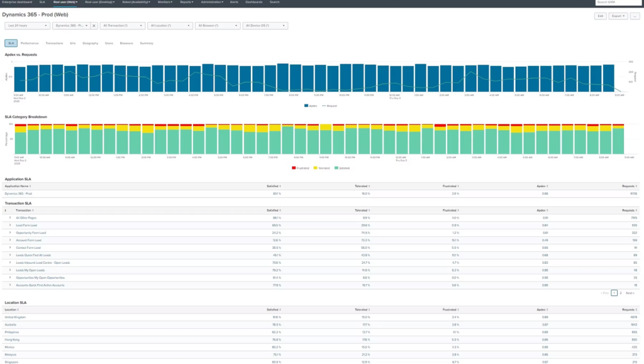This screenshot has height=364, width=644.
Task: Open the Export dropdown button
Action: click(618, 16)
